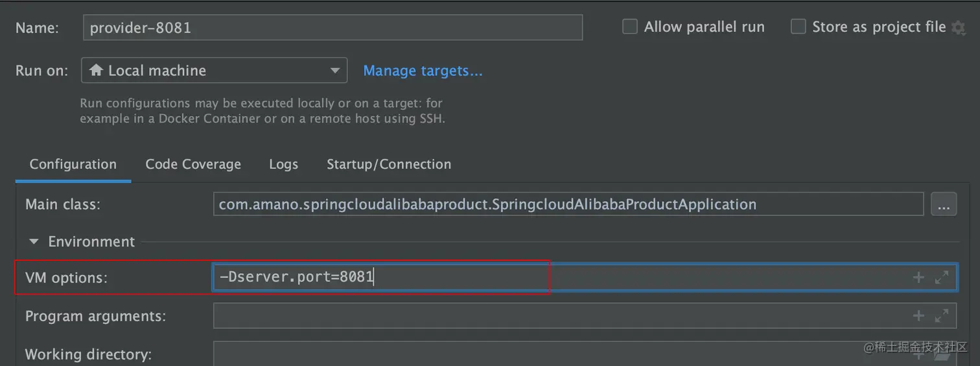Enable the Allow parallel run checkbox
Viewport: 980px width, 366px height.
630,27
